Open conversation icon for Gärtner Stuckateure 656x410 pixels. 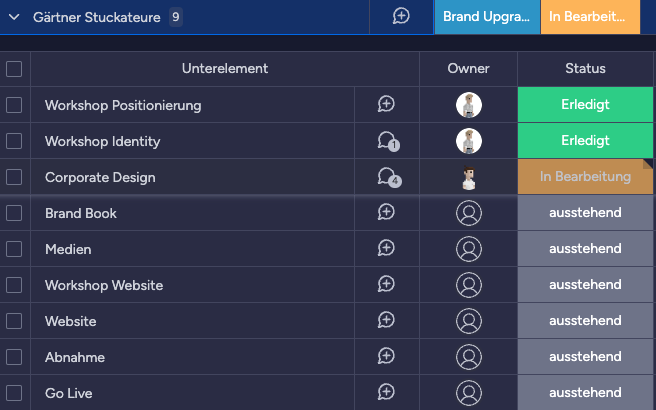point(401,16)
